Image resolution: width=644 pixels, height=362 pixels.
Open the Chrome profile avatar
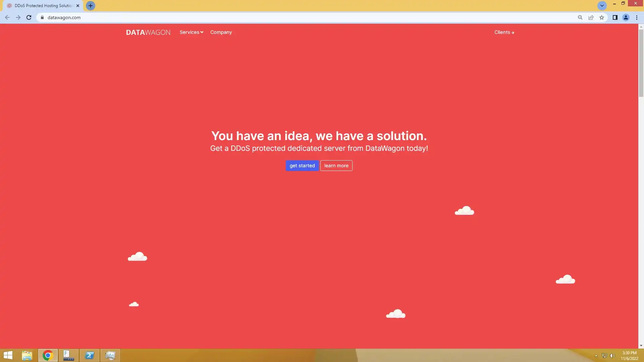(x=626, y=17)
